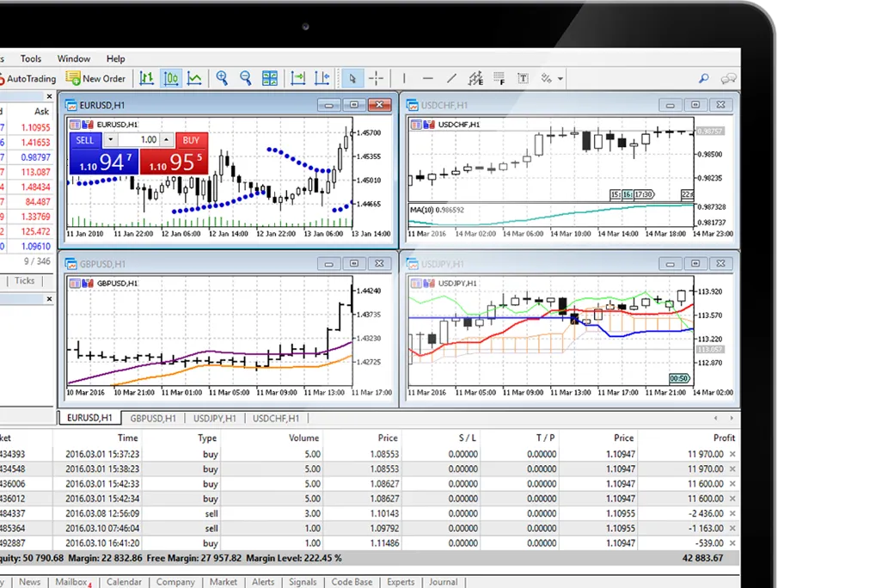
Task: Click BUY on the EURUSD one-click panel
Action: click(191, 140)
